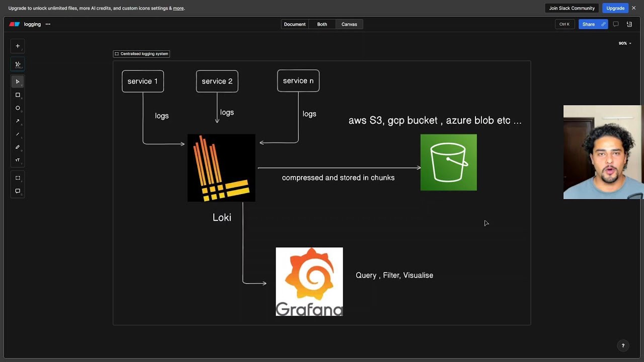Select the Comment tool in left toolbar
Screen dimensions: 644x362
[x=18, y=191]
